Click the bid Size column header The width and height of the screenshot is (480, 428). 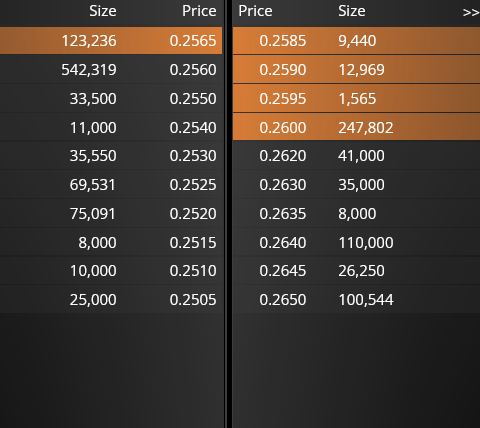[103, 11]
